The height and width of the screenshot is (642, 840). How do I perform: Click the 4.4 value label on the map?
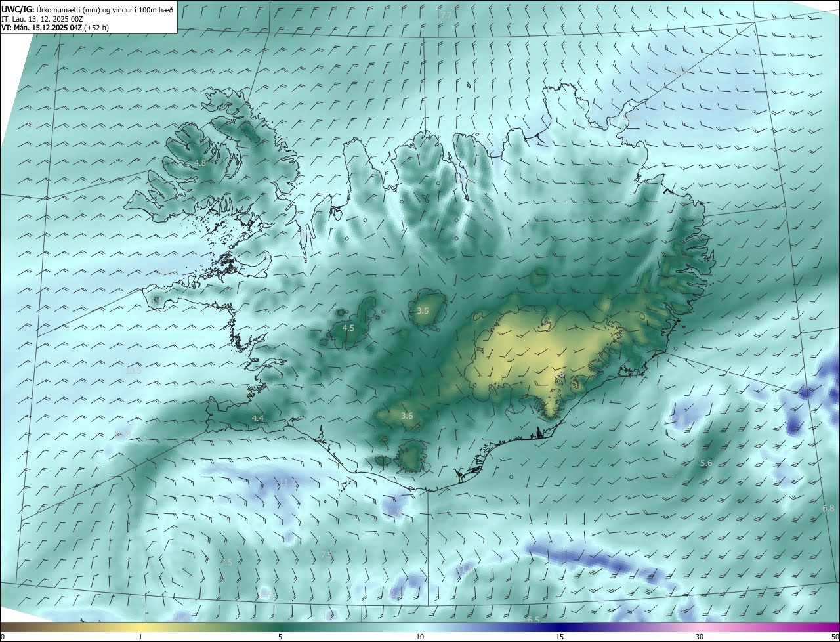(x=258, y=418)
